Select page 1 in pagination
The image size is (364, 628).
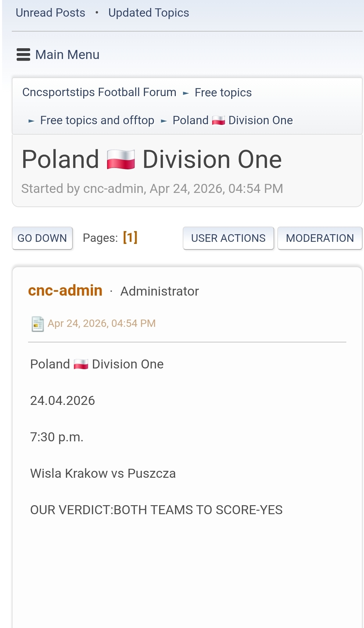tap(130, 238)
